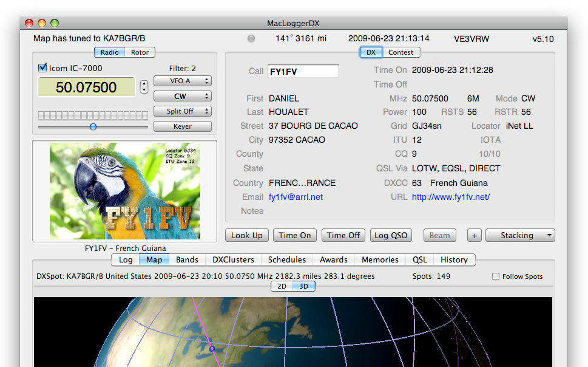Screen dimensions: 588x367
Task: Enable the Follow Spots checkbox
Action: pos(496,276)
